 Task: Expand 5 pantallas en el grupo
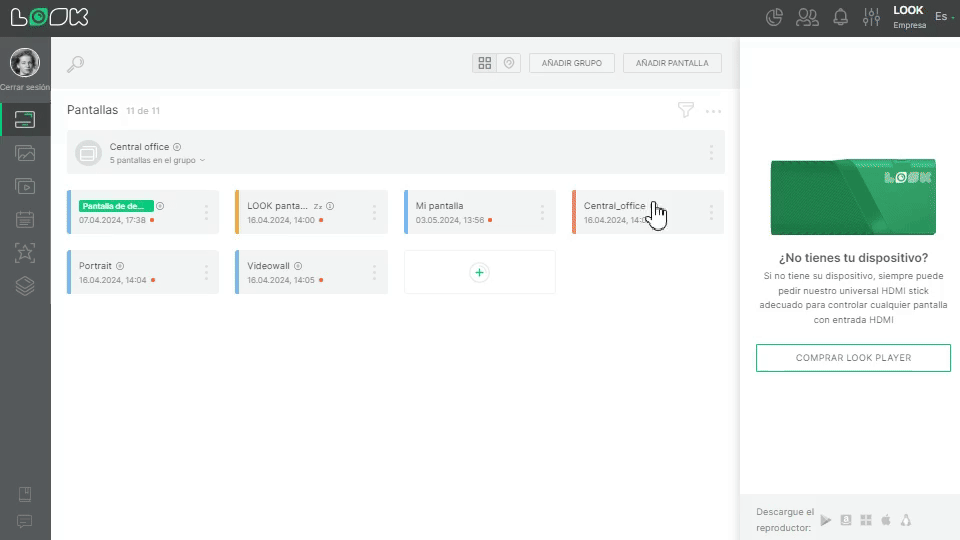click(x=157, y=160)
